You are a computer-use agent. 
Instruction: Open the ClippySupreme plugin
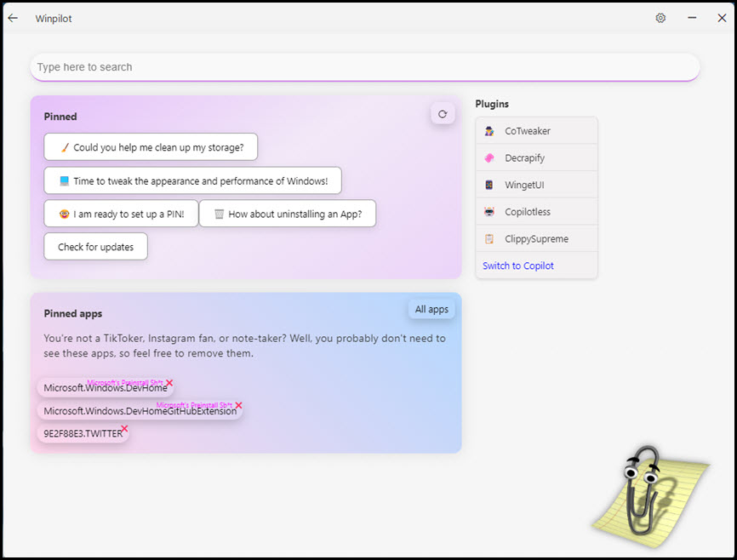(536, 239)
